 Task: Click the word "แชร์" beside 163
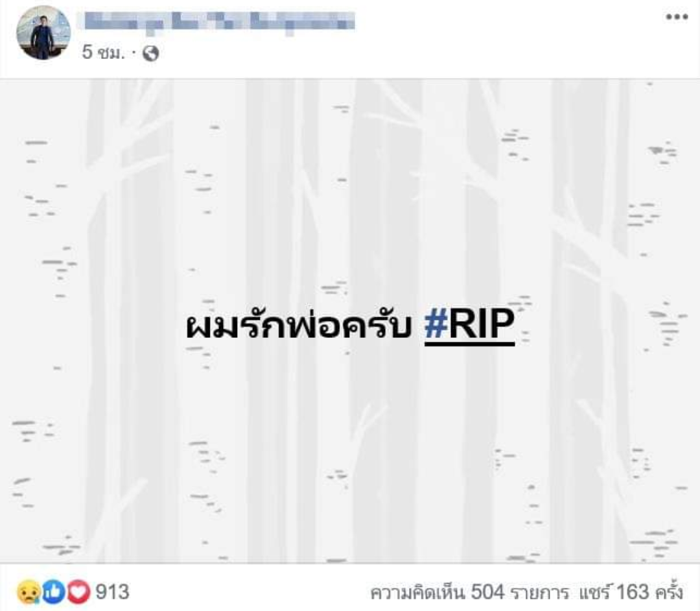[x=596, y=593]
